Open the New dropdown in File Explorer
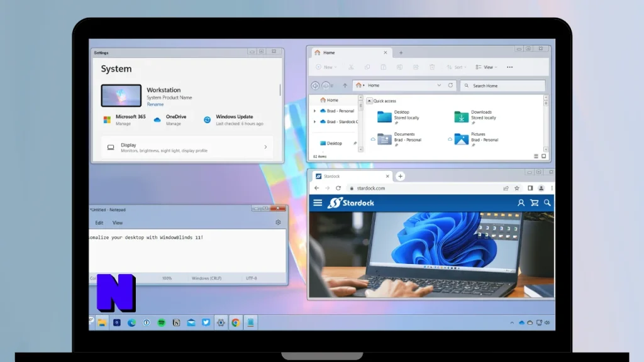This screenshot has width=644, height=362. [326, 67]
